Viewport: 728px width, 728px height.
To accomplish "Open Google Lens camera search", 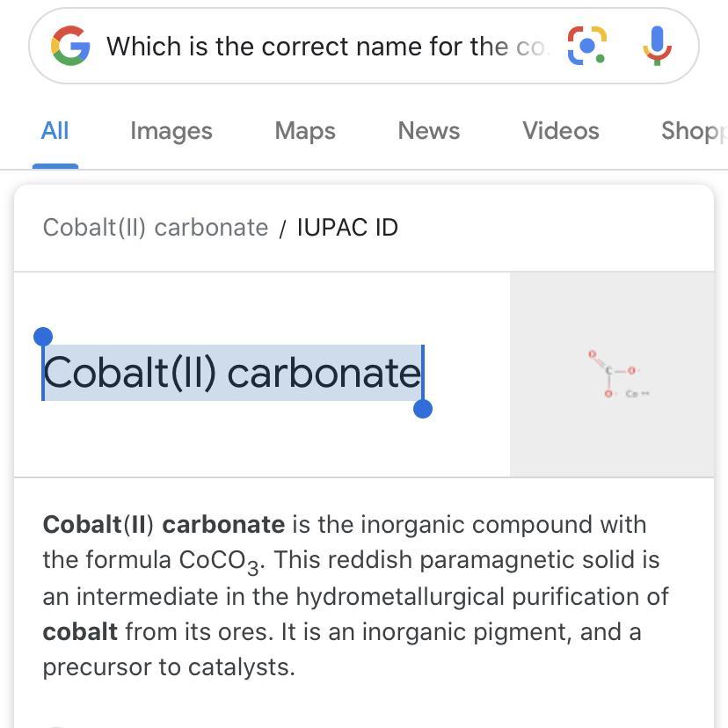I will pos(587,46).
